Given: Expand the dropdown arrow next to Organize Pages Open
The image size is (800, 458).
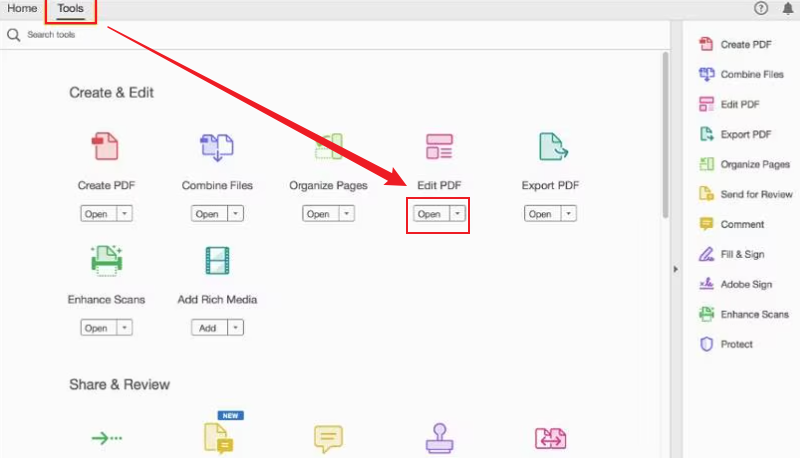Looking at the screenshot, I should [347, 213].
